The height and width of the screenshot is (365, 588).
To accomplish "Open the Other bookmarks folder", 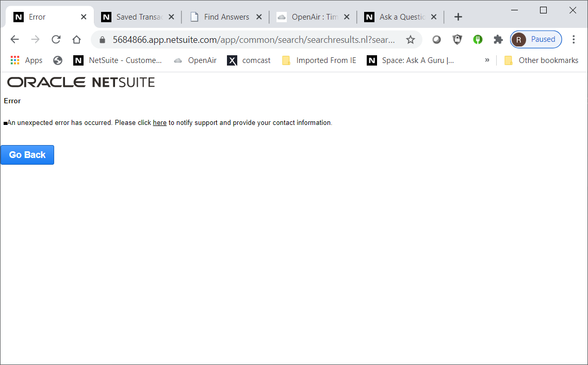I will coord(541,60).
